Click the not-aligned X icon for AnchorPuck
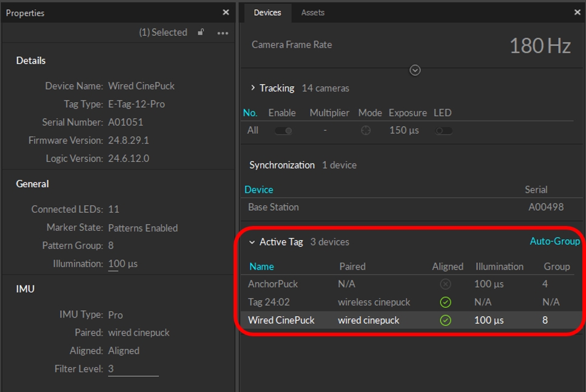The width and height of the screenshot is (586, 392). pyautogui.click(x=445, y=284)
